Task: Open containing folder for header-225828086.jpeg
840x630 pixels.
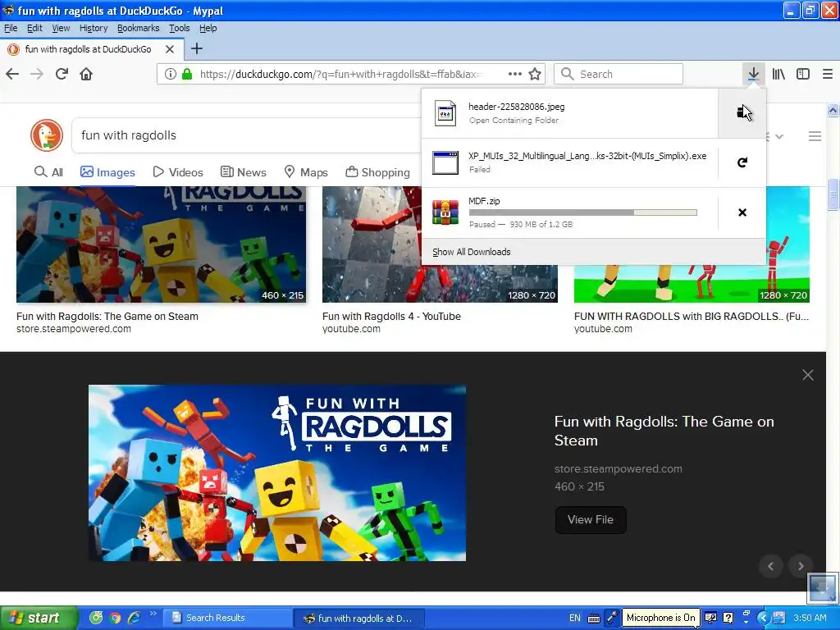Action: [742, 113]
